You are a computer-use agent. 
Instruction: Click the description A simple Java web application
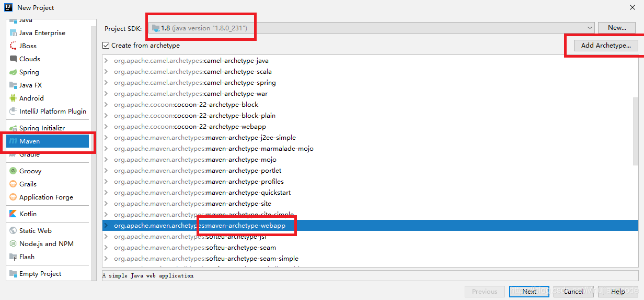(148, 275)
